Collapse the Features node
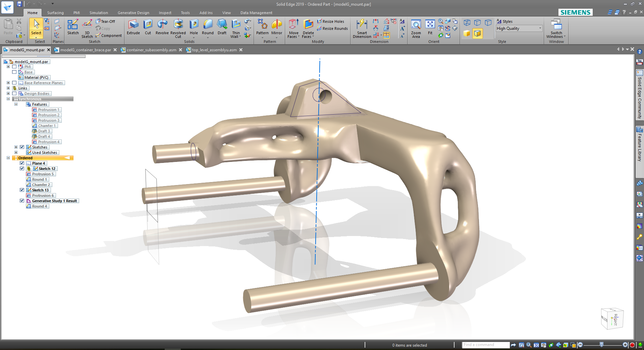This screenshot has width=644, height=350. 16,104
